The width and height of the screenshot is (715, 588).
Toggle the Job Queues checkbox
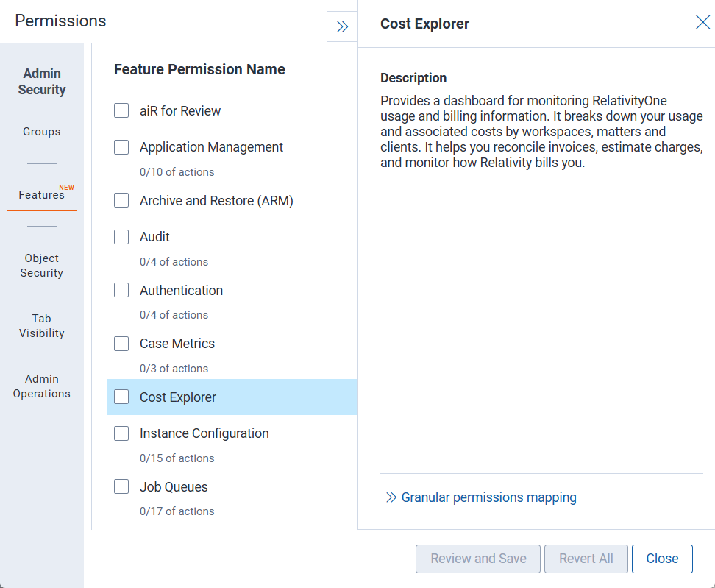click(121, 486)
